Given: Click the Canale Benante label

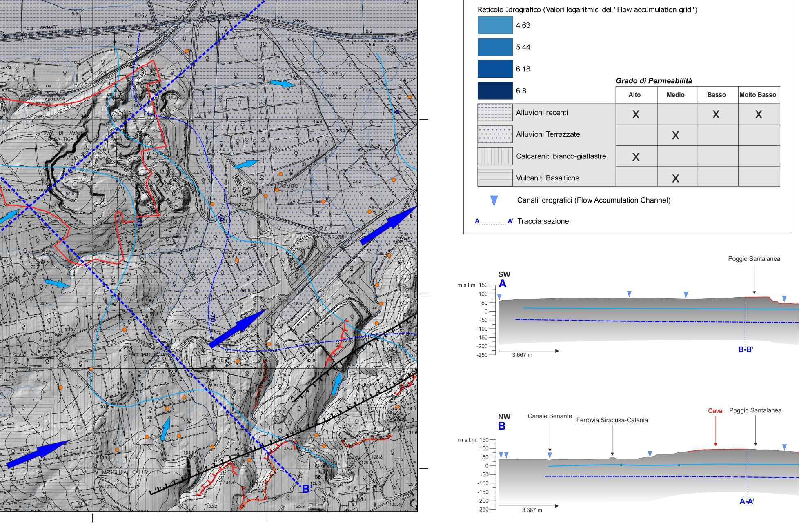Looking at the screenshot, I should click(550, 416).
